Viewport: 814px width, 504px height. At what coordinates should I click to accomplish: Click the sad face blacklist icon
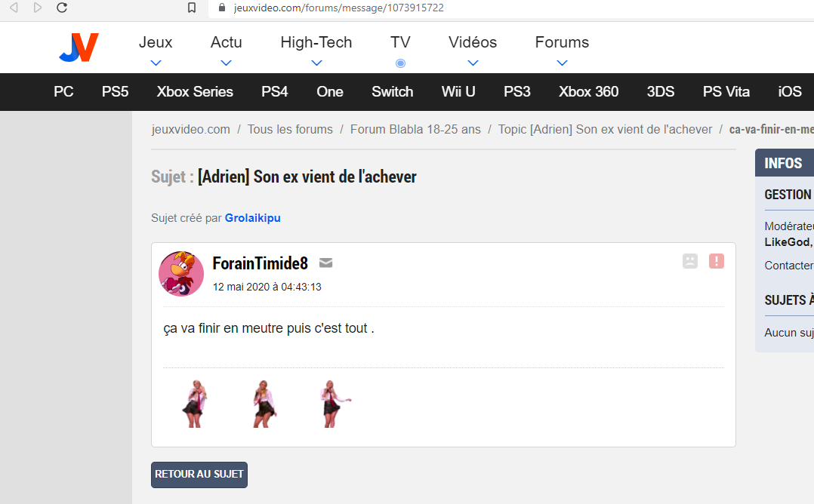point(689,261)
